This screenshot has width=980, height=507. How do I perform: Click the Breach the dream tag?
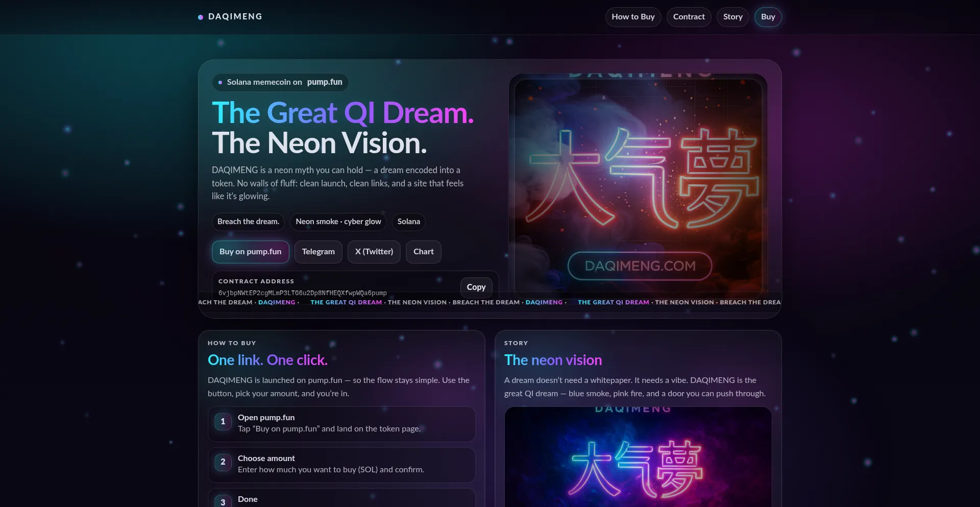[248, 222]
